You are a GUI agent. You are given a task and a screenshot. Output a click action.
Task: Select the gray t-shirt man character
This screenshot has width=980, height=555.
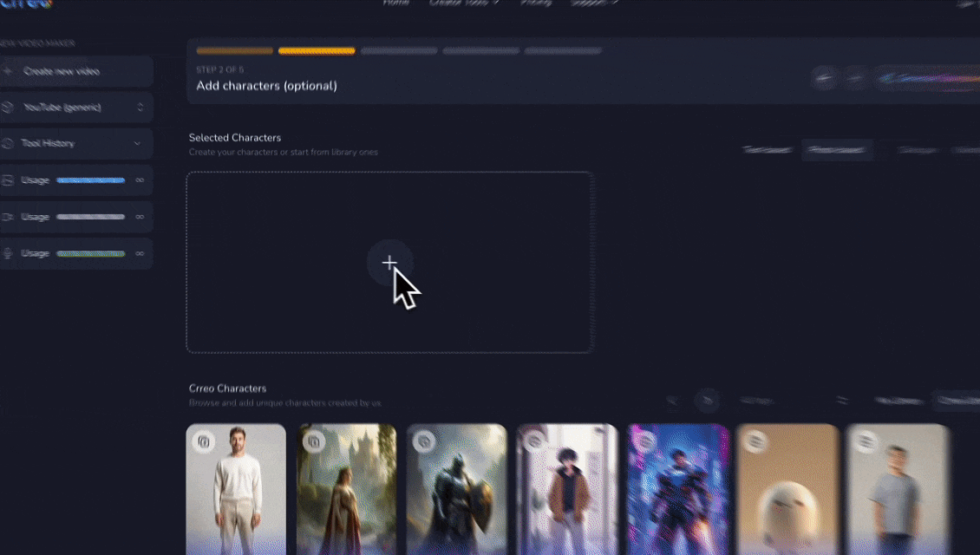point(898,490)
